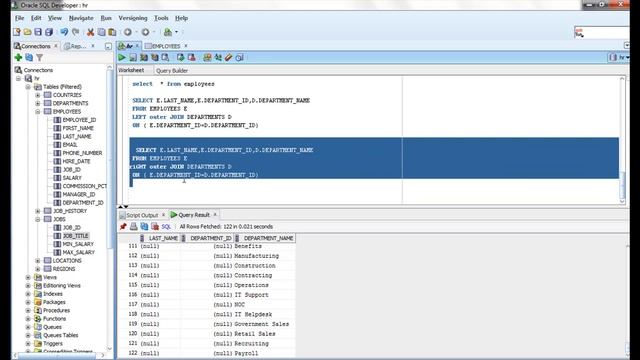The height and width of the screenshot is (360, 640).
Task: Open the Run menu
Action: (106, 18)
